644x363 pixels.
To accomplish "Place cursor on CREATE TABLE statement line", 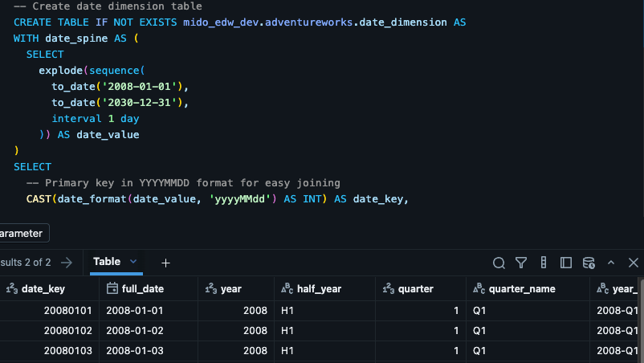I will point(239,22).
